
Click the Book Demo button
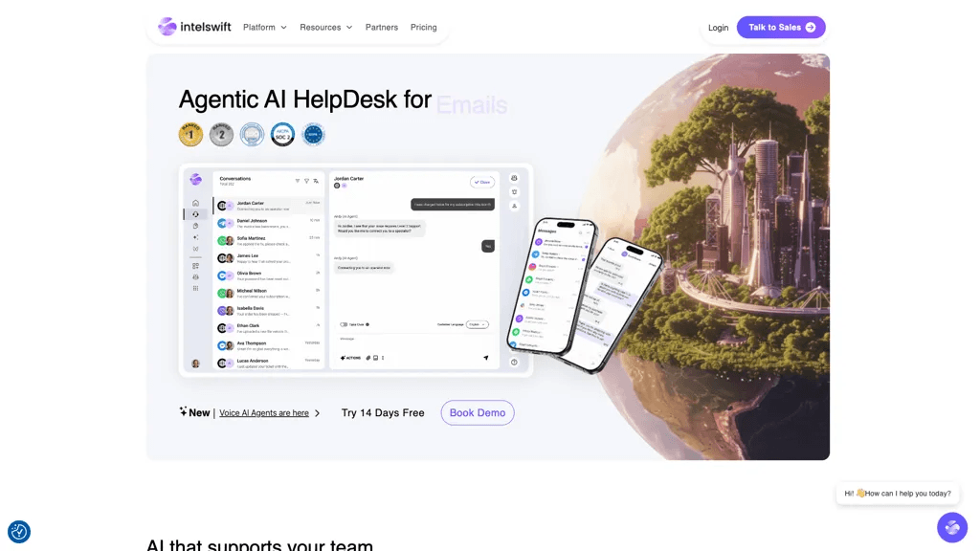click(x=478, y=413)
